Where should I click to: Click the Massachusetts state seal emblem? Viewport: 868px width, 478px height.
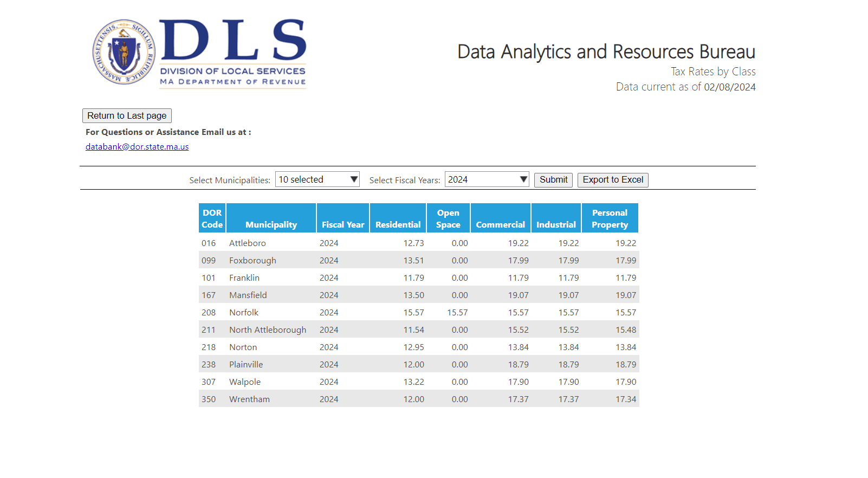point(124,52)
